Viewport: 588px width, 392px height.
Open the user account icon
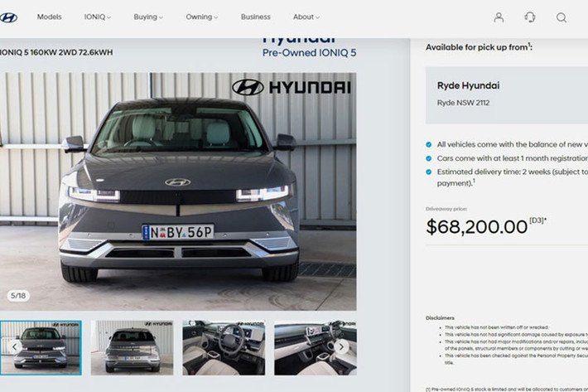[499, 17]
